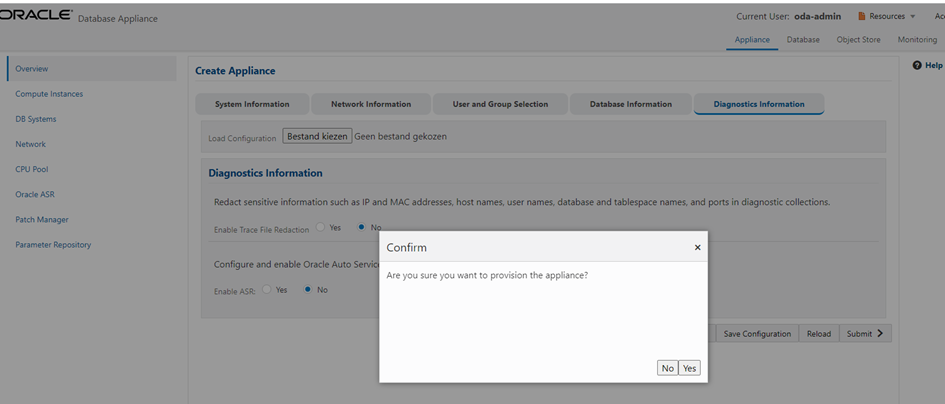
Task: Open the Network Information tab
Action: pyautogui.click(x=371, y=104)
